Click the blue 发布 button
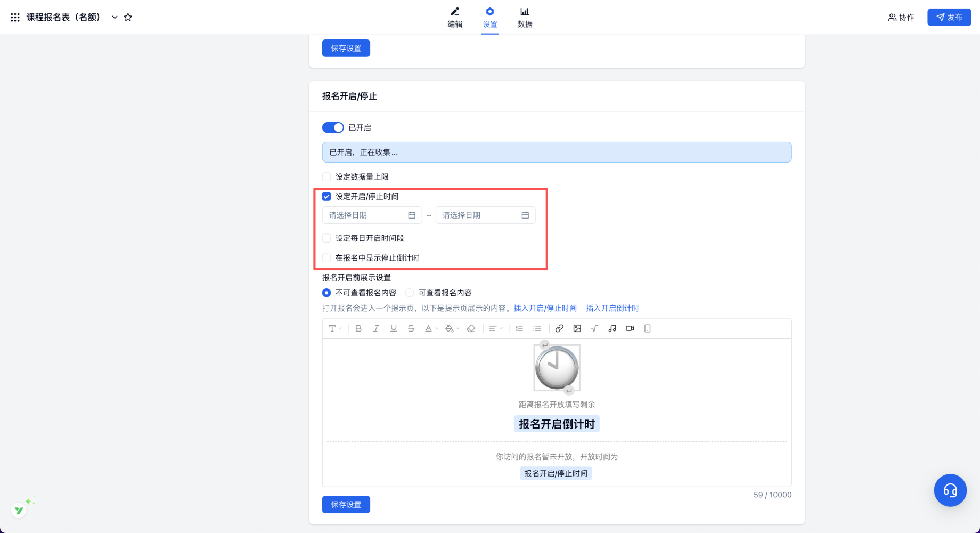 [x=949, y=17]
